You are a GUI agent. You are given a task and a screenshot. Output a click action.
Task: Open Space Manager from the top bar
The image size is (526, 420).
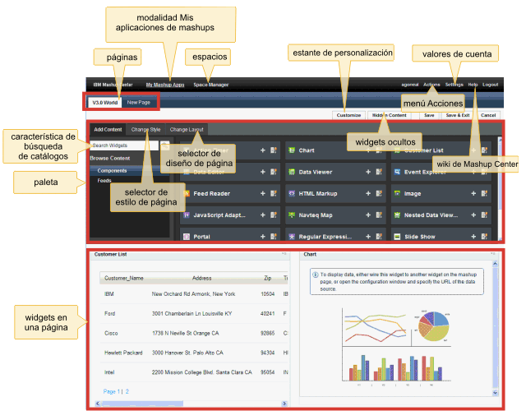210,85
